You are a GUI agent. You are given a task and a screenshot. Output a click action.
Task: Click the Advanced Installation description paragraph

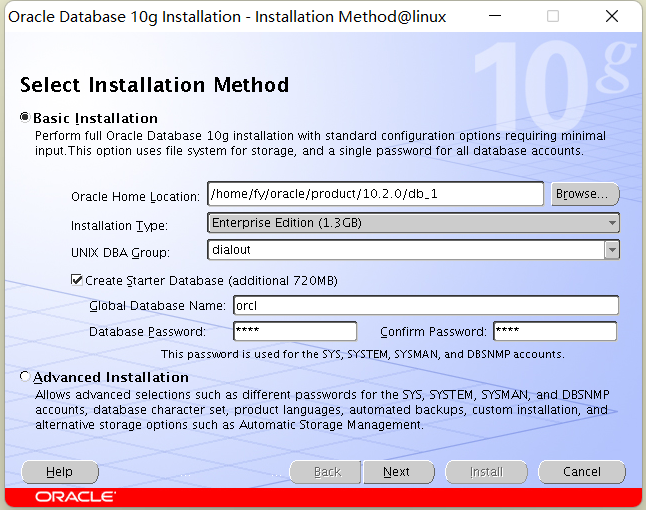pos(322,409)
